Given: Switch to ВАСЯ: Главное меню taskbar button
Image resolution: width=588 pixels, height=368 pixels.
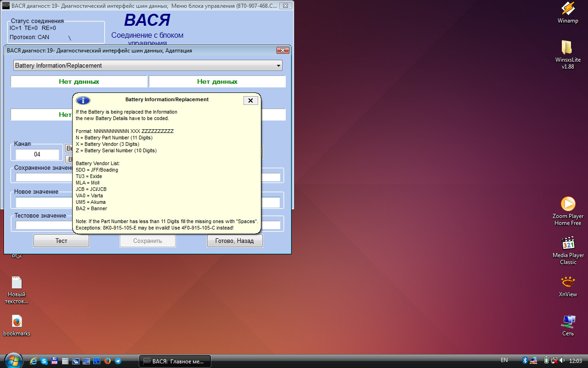Looking at the screenshot, I should point(175,361).
